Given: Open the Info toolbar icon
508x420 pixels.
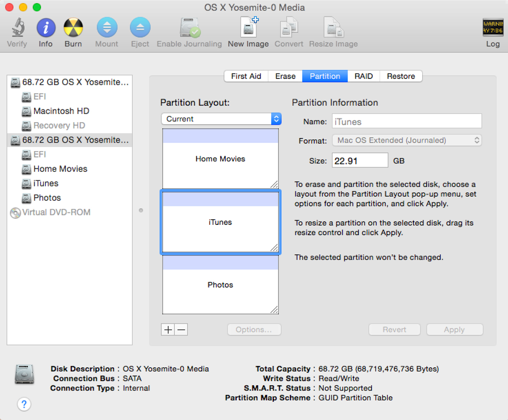Looking at the screenshot, I should [46, 27].
